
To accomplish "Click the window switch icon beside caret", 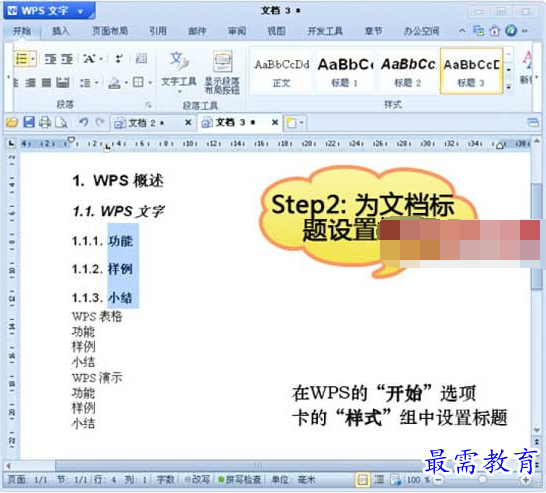I will pyautogui.click(x=478, y=31).
